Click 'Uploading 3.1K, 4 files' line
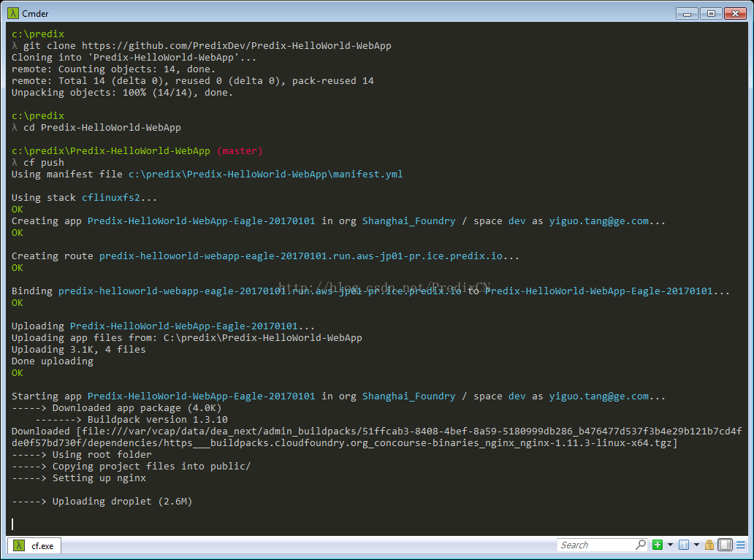 tap(78, 350)
